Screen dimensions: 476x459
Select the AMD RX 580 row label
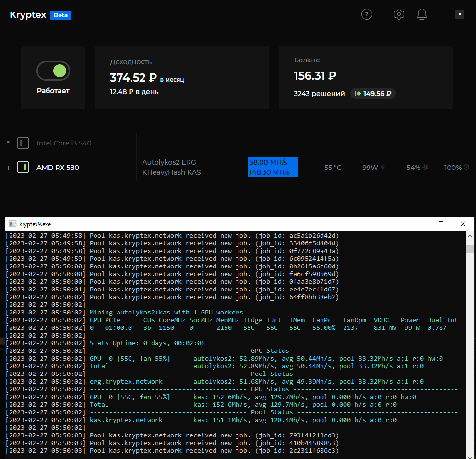pos(58,168)
